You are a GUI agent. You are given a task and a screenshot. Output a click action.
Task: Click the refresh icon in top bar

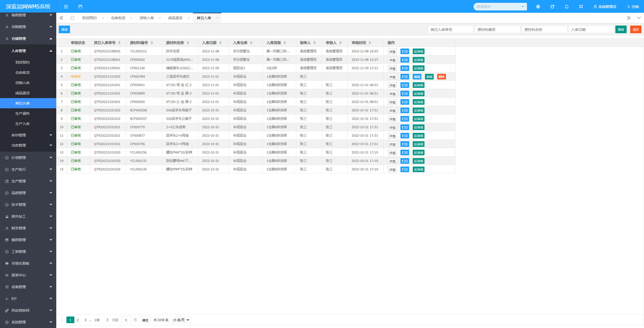point(552,7)
